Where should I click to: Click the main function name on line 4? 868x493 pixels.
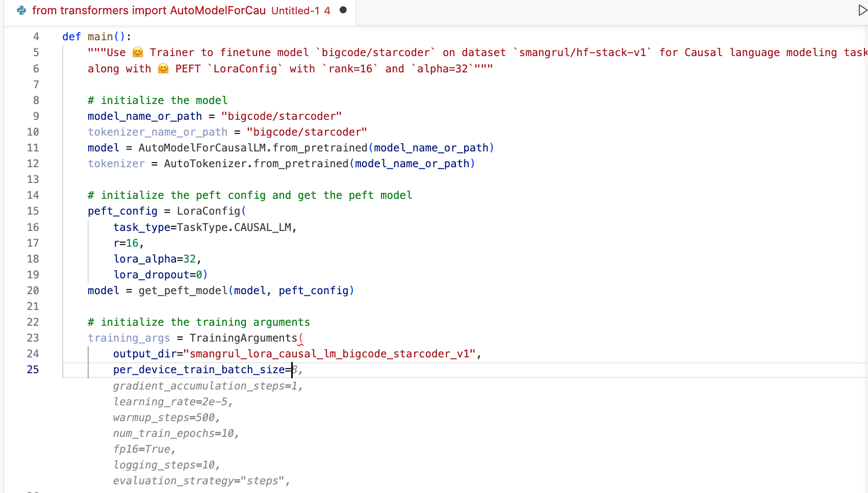coord(100,37)
